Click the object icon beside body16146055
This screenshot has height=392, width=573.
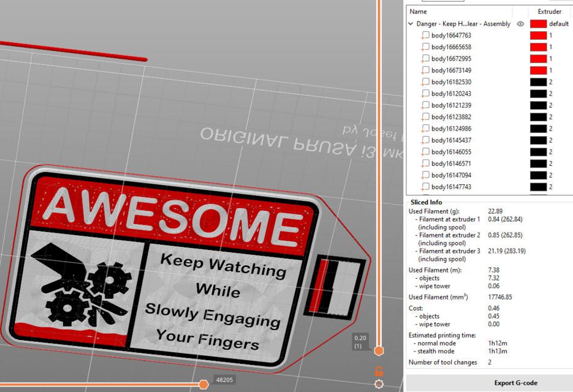425,151
